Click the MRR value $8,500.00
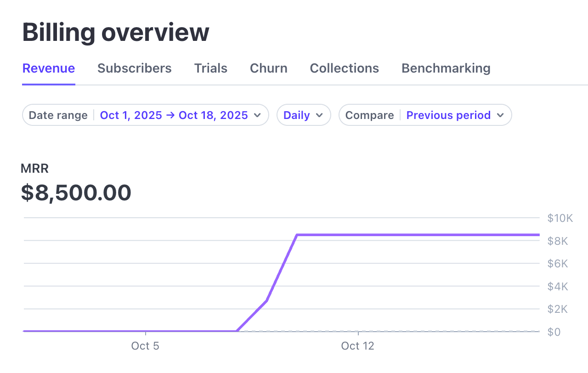The image size is (588, 373). tap(76, 192)
